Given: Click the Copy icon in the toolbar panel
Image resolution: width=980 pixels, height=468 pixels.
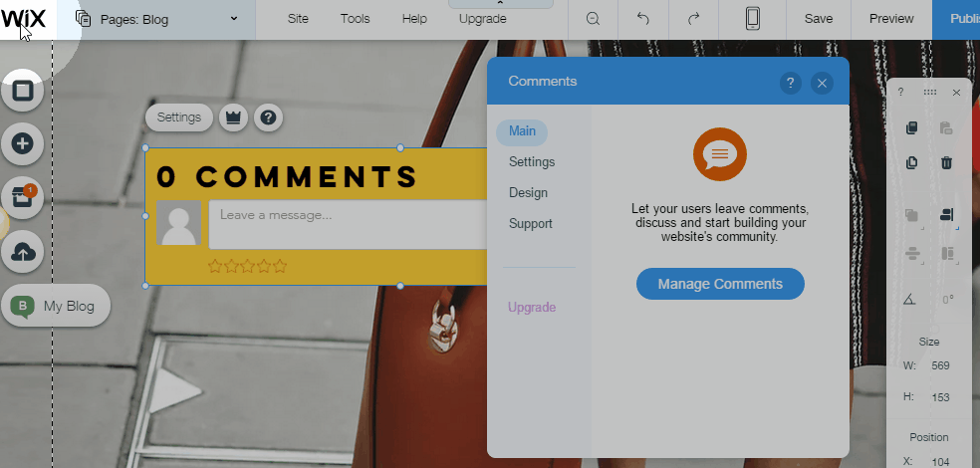Looking at the screenshot, I should pyautogui.click(x=912, y=128).
